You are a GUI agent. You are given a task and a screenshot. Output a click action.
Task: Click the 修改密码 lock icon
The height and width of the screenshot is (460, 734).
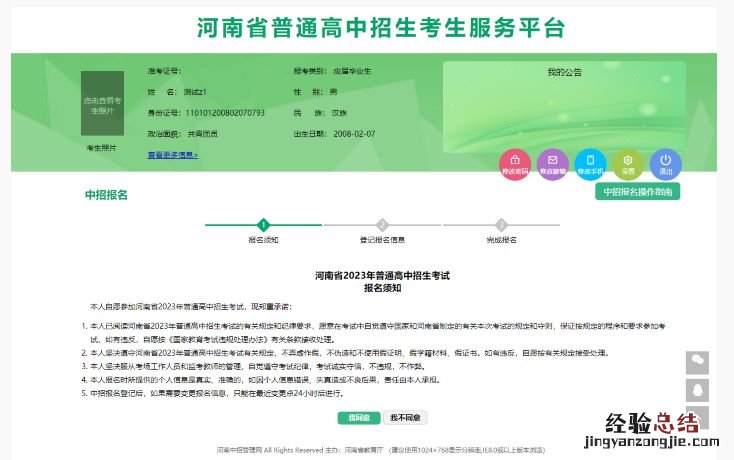pos(515,162)
